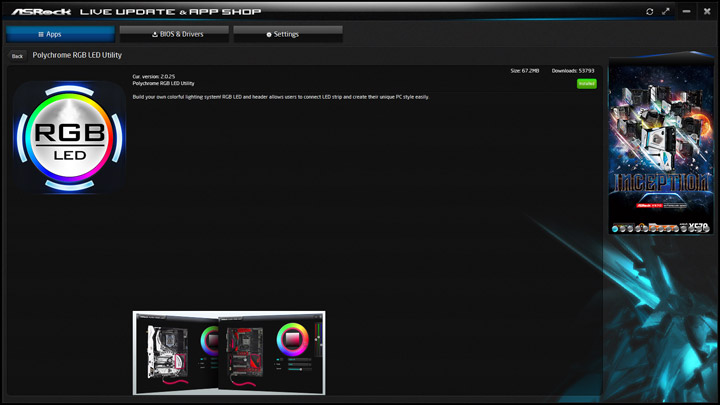The image size is (720, 405).
Task: Click the Build your own colorful lighting description
Action: pos(281,97)
